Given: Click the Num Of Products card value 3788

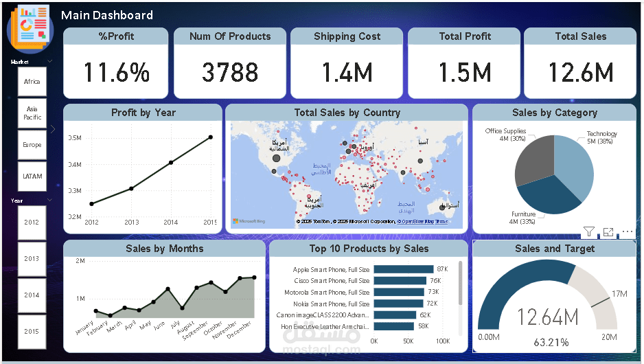Looking at the screenshot, I should coord(230,72).
